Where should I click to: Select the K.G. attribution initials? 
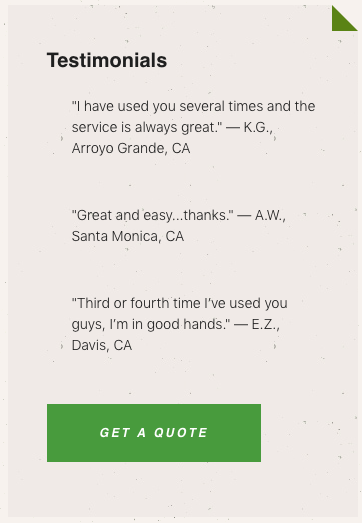(x=258, y=127)
